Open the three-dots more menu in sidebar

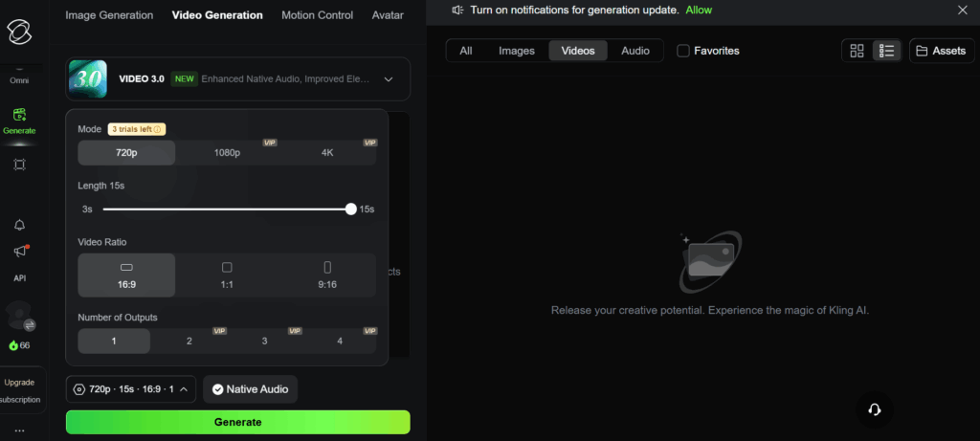point(19,430)
